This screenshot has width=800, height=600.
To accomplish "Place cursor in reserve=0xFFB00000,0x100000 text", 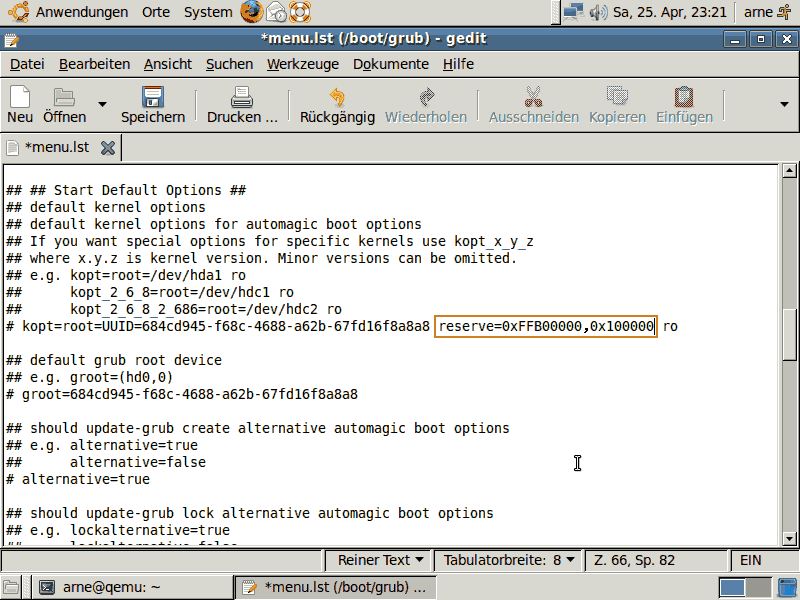I will [x=546, y=327].
